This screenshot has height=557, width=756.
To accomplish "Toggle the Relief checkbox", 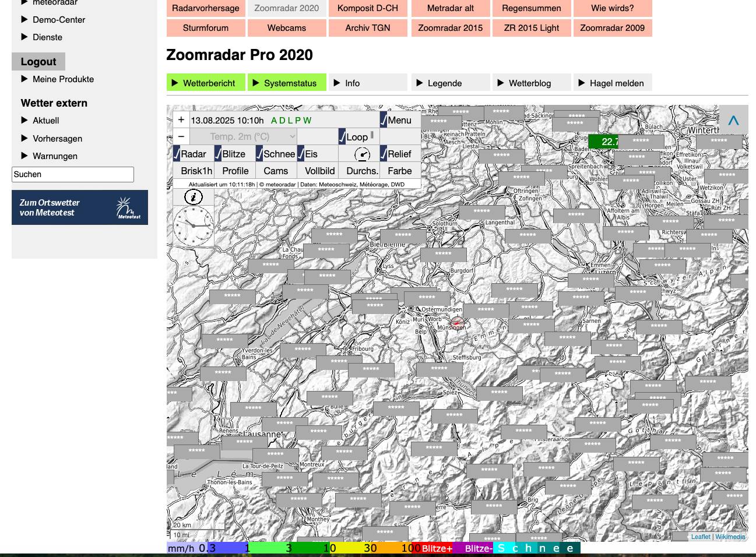I will [x=384, y=154].
